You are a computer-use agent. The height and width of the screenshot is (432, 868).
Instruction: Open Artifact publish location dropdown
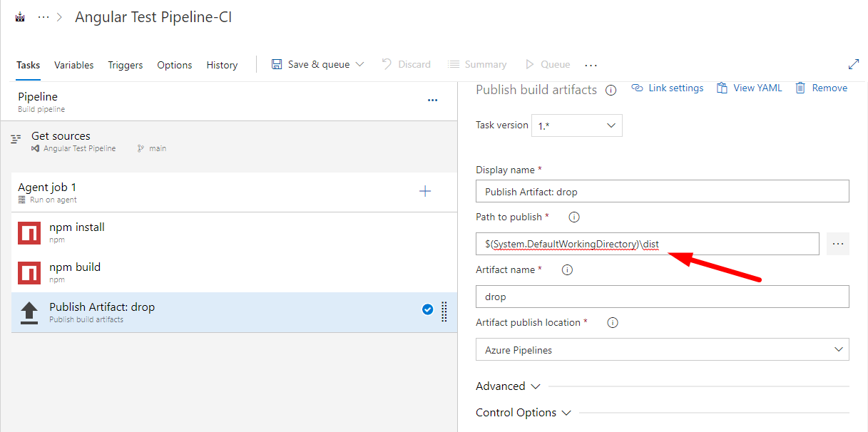[x=662, y=350]
